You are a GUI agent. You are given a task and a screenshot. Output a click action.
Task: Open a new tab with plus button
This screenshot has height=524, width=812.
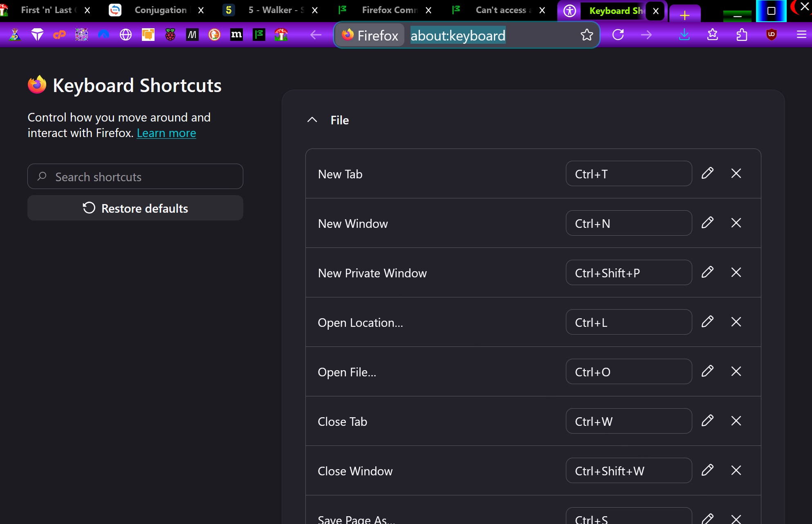(685, 15)
